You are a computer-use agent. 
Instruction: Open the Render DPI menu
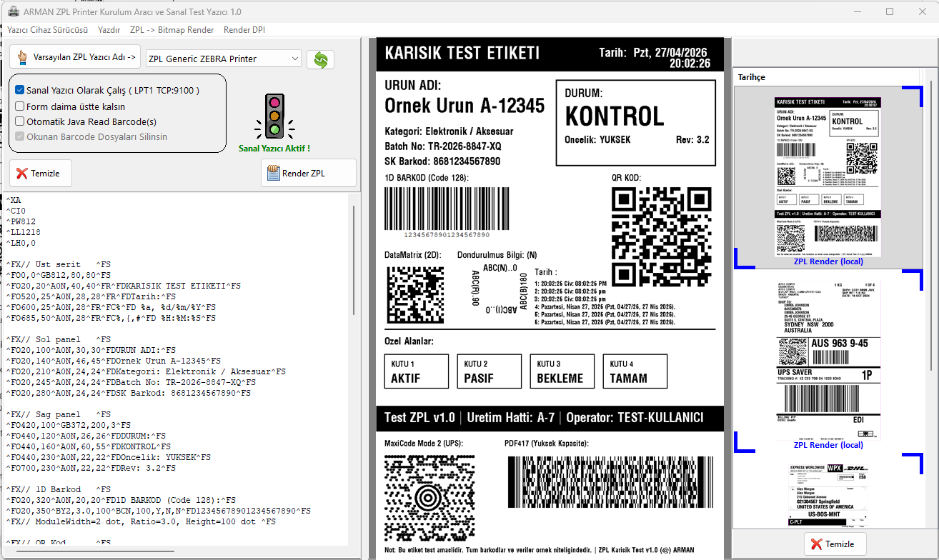(x=244, y=30)
